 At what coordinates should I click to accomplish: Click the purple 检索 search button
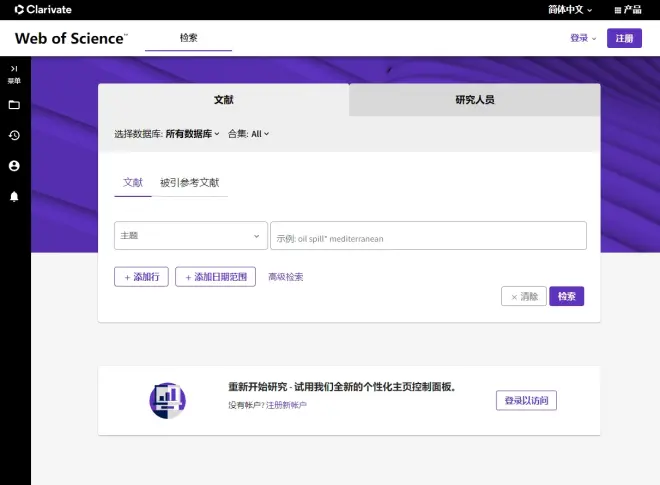567,296
